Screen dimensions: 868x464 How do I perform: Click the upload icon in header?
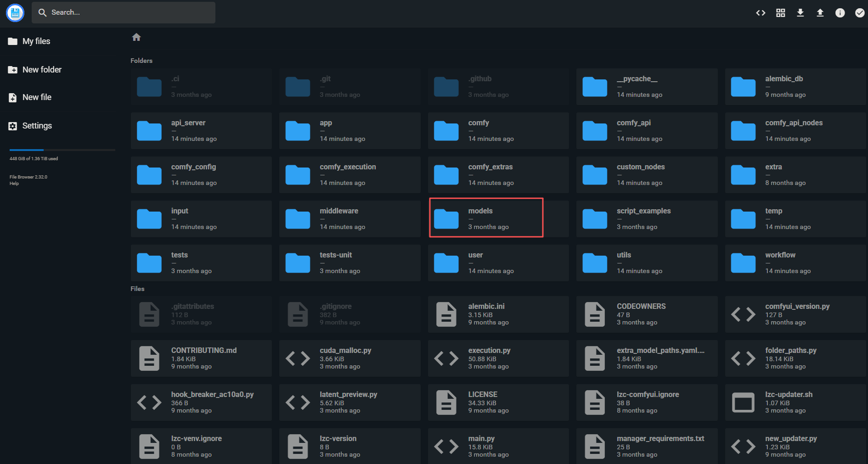click(x=820, y=13)
